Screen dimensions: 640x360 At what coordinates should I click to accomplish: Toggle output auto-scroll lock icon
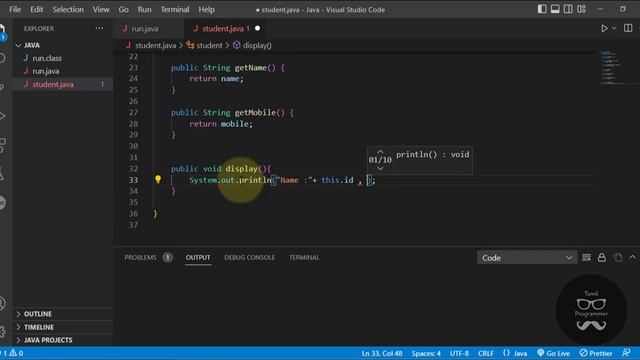[602, 258]
